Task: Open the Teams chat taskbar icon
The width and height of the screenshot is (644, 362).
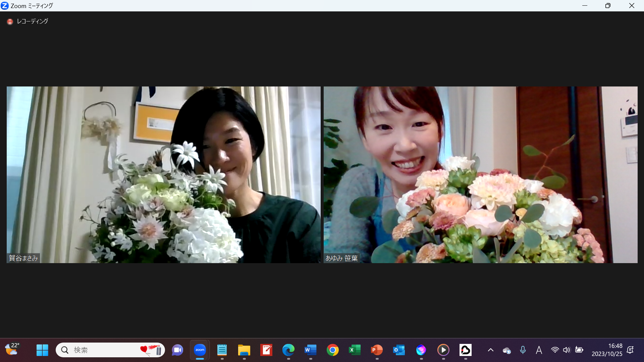Action: click(177, 350)
